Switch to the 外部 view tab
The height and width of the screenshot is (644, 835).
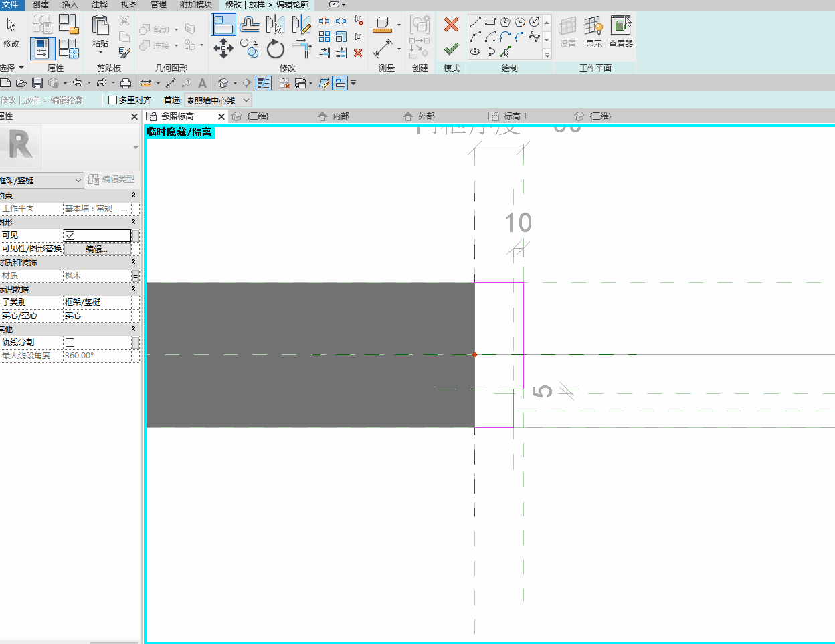click(426, 116)
